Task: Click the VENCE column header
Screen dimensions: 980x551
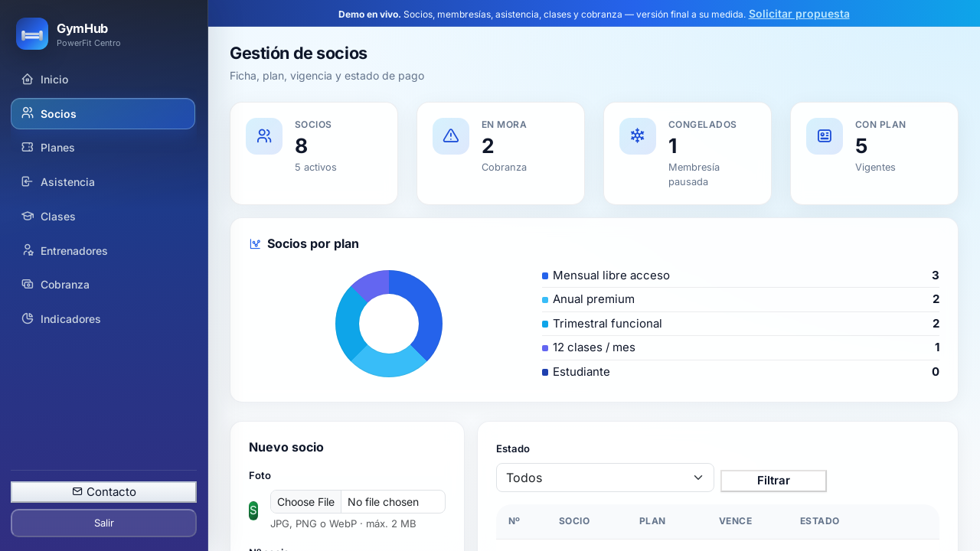Action: [735, 521]
